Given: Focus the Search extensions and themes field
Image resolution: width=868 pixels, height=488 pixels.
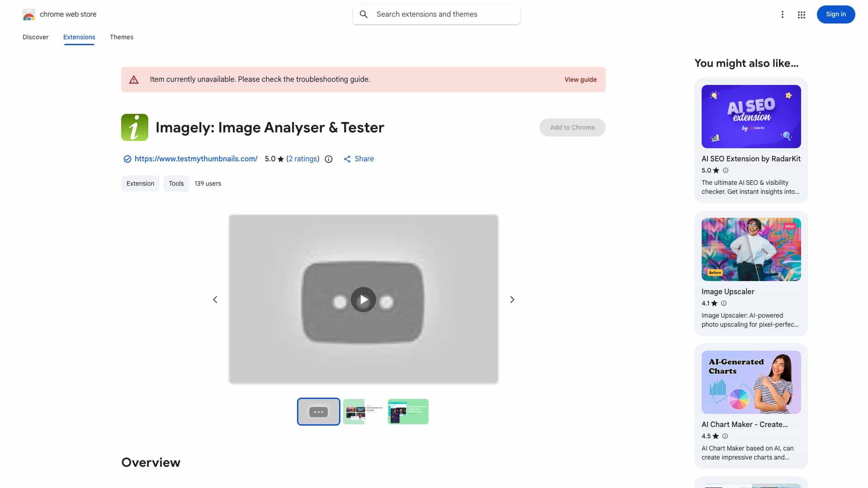Looking at the screenshot, I should coord(437,14).
